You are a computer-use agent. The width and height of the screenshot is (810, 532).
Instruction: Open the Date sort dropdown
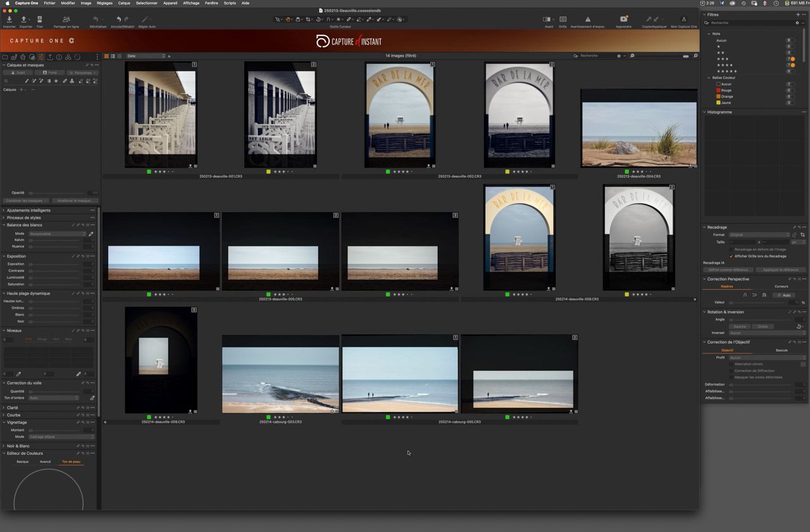(146, 56)
